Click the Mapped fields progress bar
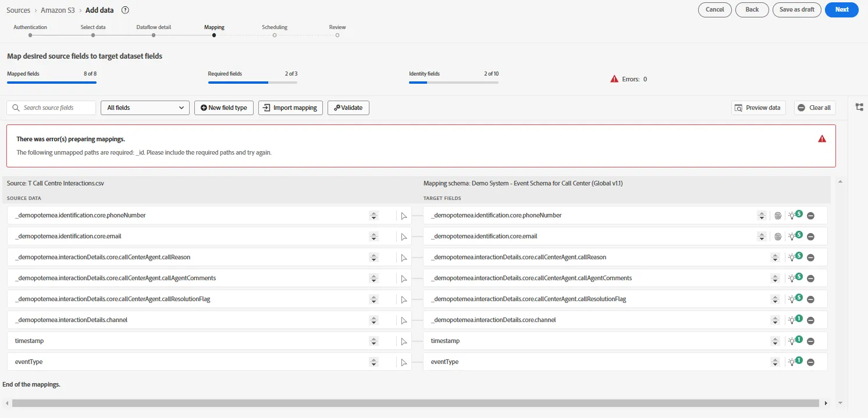Screen dimensions: 868x418 coord(52,83)
